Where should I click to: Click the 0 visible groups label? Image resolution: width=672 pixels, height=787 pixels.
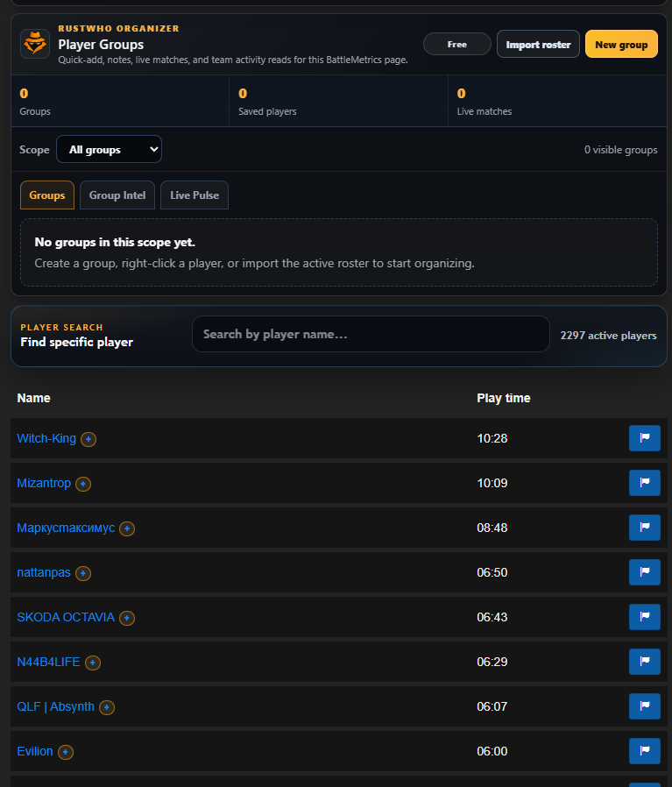621,150
